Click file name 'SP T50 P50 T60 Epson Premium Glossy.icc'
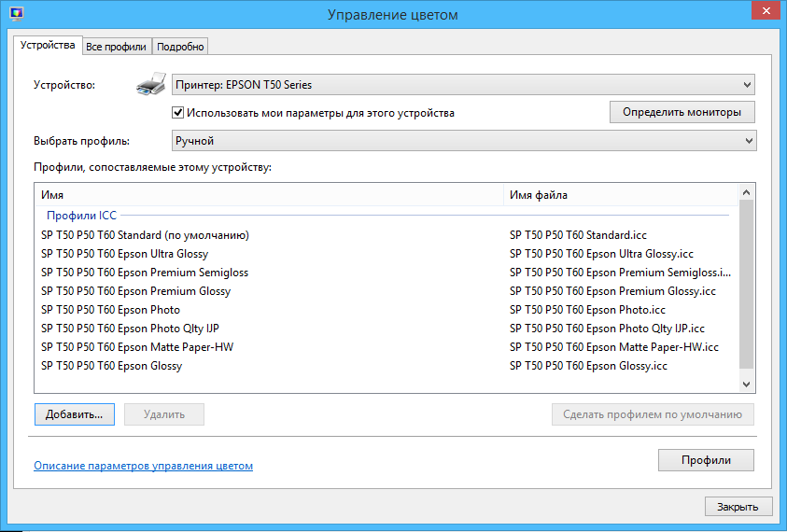 click(612, 291)
